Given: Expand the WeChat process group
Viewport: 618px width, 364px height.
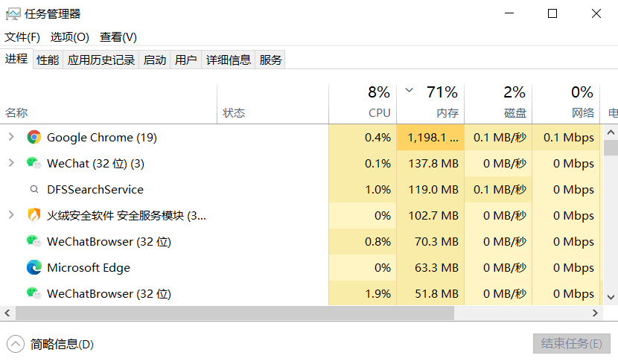Looking at the screenshot, I should [x=10, y=164].
